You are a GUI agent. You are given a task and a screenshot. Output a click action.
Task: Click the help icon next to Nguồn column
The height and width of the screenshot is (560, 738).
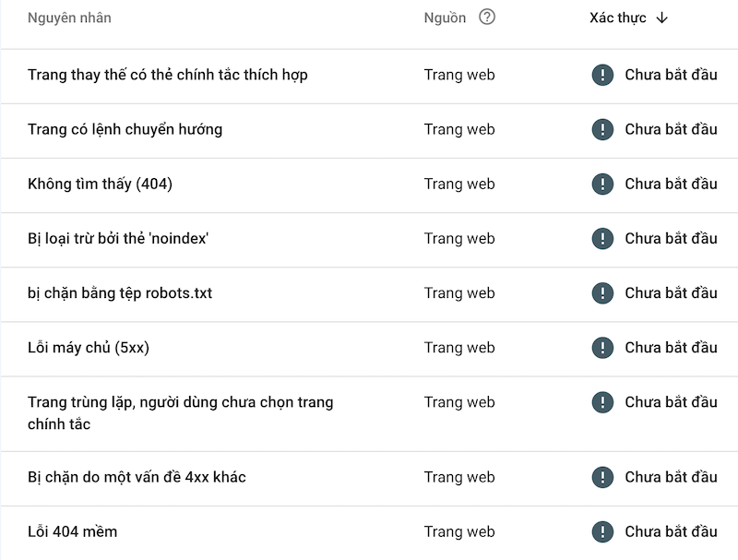[x=488, y=17]
